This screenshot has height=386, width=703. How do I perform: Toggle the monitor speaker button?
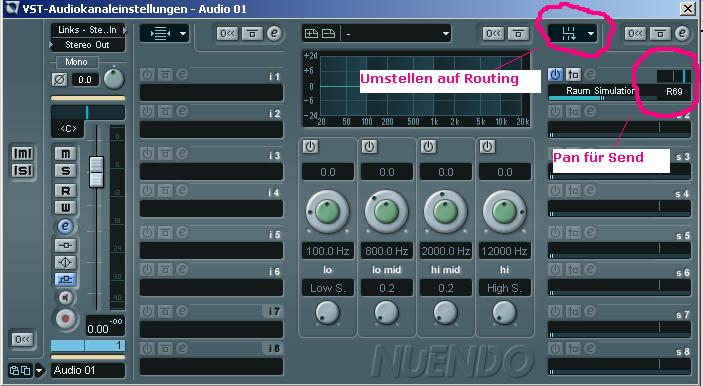tap(65, 298)
